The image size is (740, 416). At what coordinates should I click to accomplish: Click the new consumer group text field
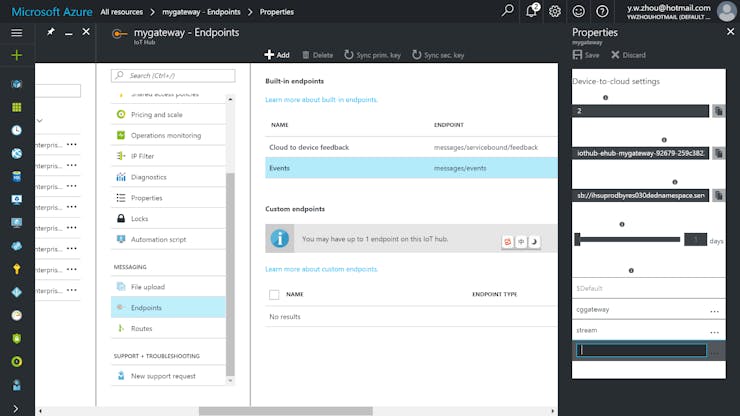coord(641,351)
